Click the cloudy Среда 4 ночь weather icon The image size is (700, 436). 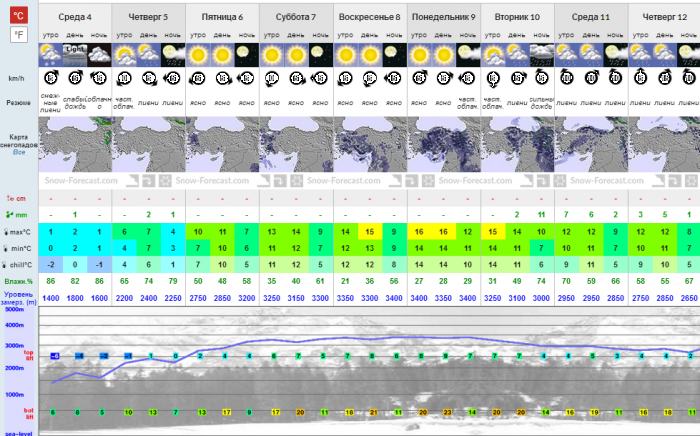[x=99, y=55]
